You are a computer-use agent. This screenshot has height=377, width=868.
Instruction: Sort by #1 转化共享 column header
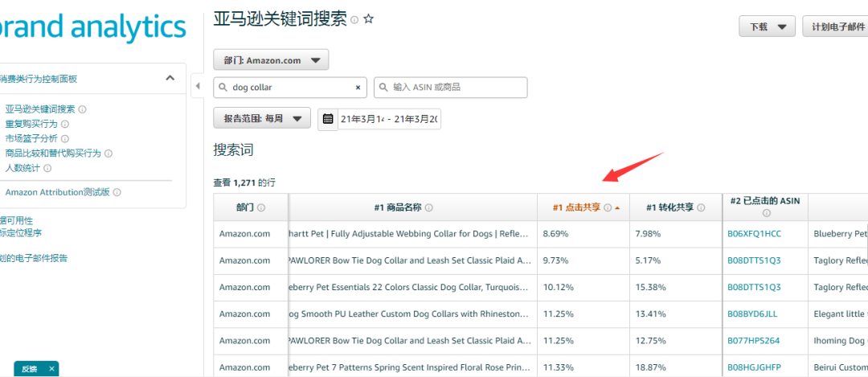[x=670, y=207]
